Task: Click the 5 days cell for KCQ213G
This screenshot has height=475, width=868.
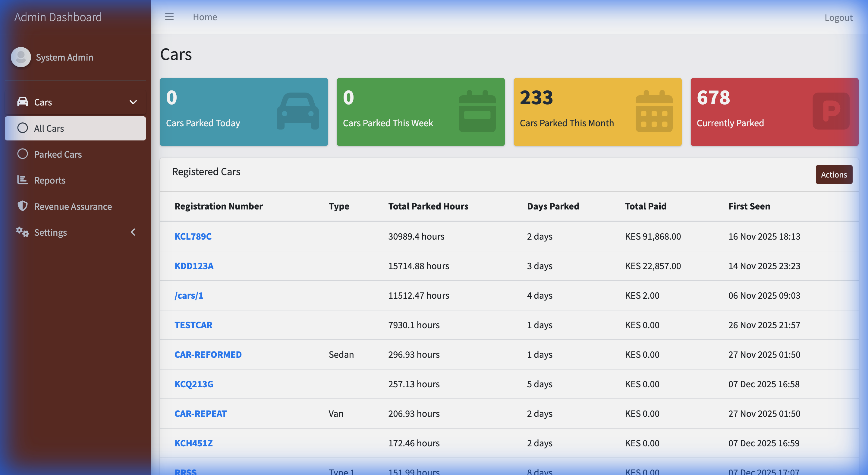Action: point(539,384)
